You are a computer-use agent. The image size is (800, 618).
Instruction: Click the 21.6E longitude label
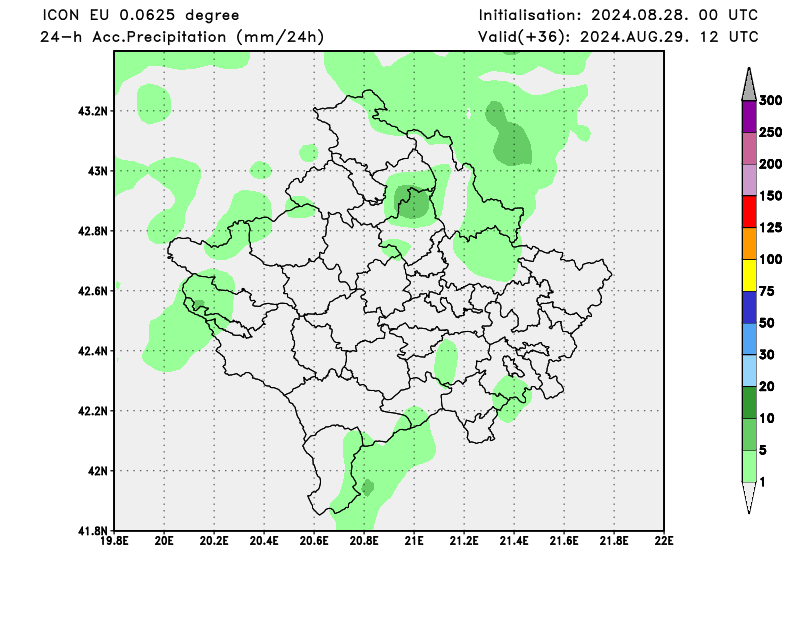coord(564,540)
